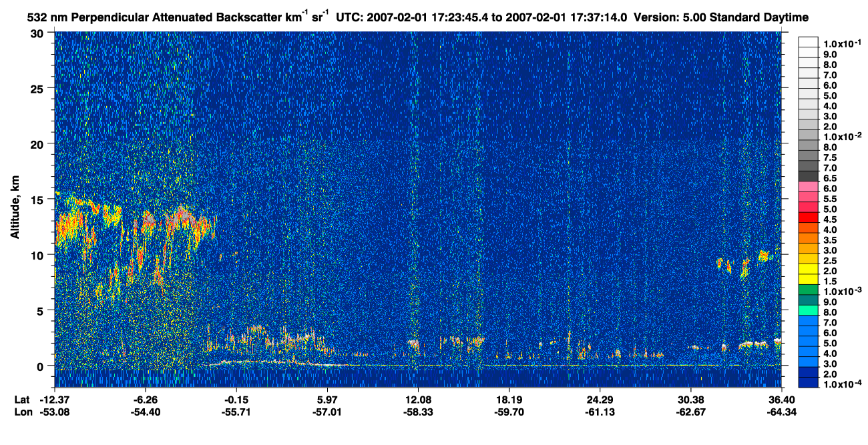Viewport: 868px width, 445px height.
Task: Select the pink swatch just below the 6.5 label
Action: point(809,187)
